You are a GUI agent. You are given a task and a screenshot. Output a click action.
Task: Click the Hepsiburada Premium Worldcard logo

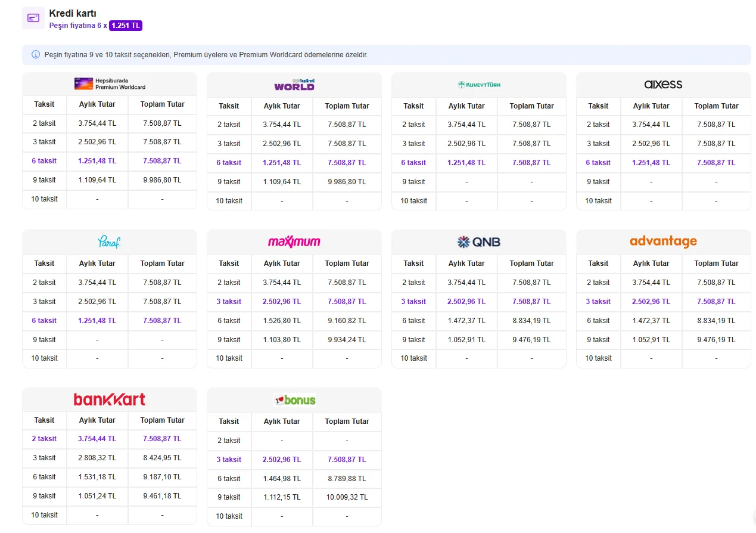(x=110, y=84)
